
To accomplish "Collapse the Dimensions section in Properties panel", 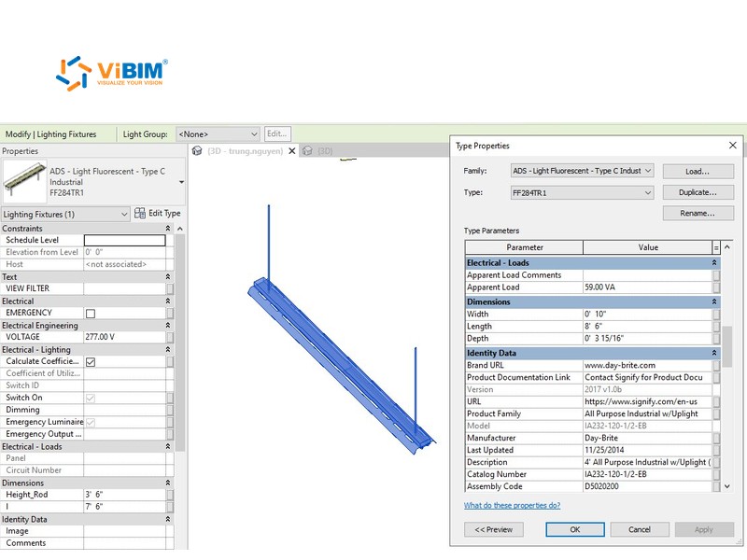I will (x=168, y=483).
